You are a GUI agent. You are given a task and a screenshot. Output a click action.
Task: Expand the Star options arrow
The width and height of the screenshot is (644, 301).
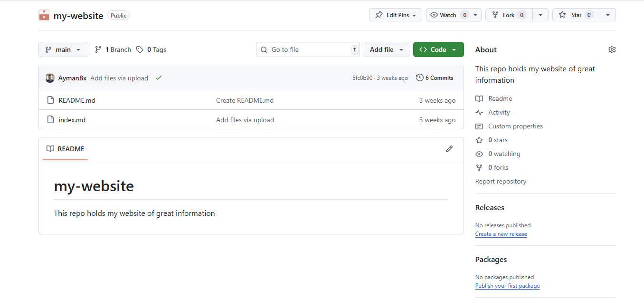(608, 15)
